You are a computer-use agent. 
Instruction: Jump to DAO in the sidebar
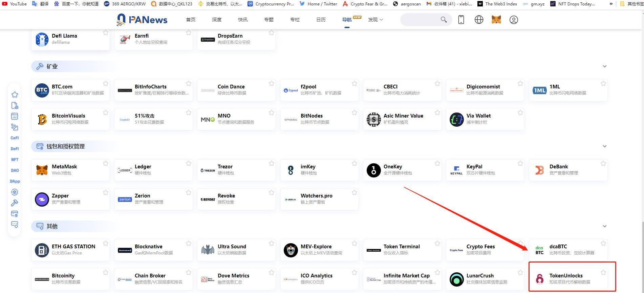(x=15, y=170)
